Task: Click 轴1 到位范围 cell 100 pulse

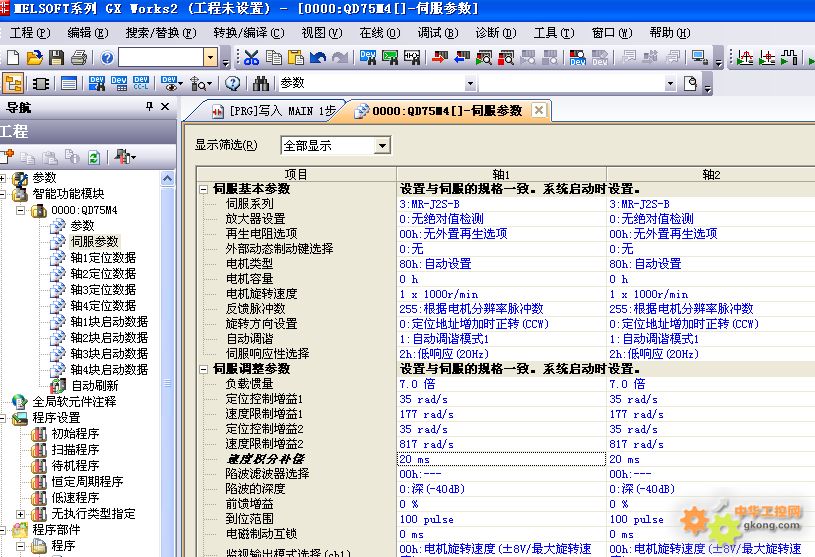Action: tap(502, 519)
